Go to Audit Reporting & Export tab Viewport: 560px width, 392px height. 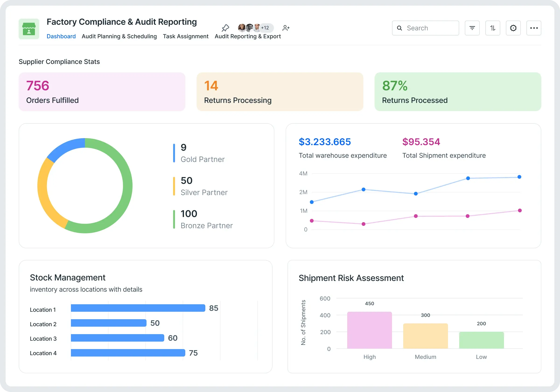pyautogui.click(x=248, y=36)
